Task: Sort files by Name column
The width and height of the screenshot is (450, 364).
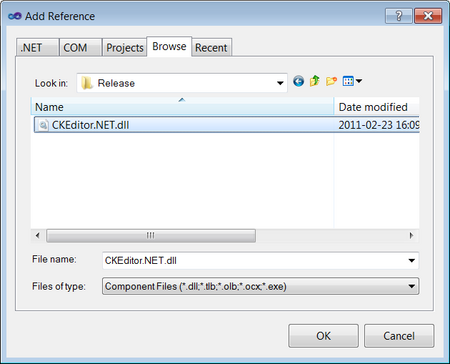Action: (182, 107)
